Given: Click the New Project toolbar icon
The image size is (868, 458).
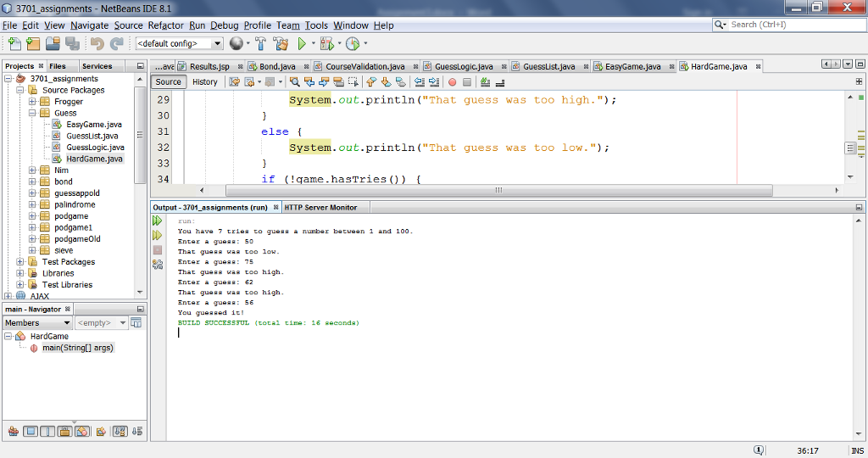Looking at the screenshot, I should point(33,44).
